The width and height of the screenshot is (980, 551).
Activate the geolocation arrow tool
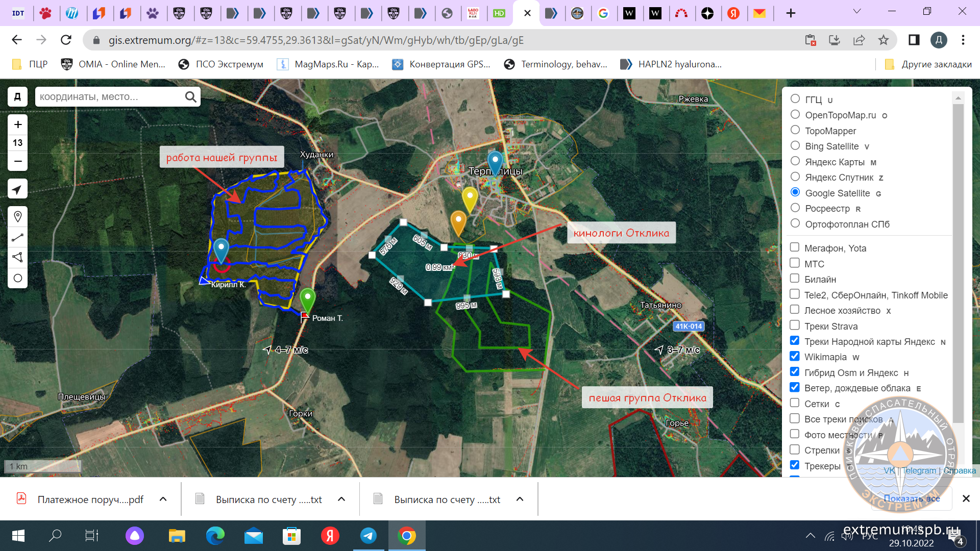click(18, 189)
